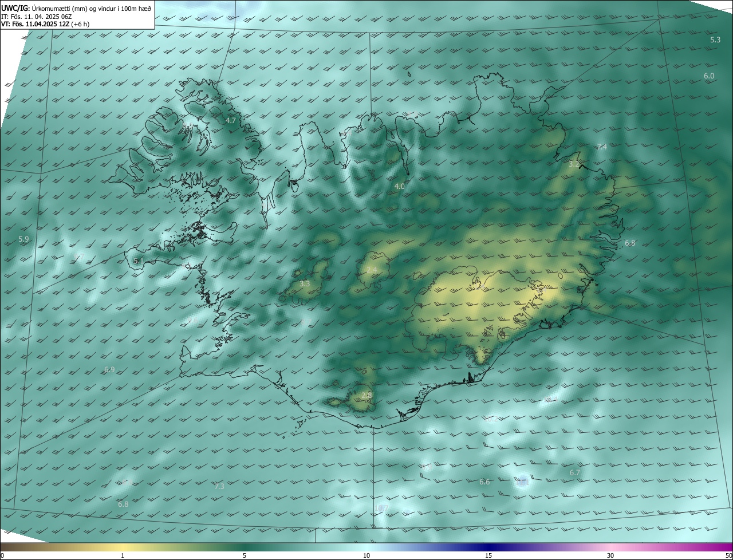
Task: Click the 3.2 value label on the map
Action: pyautogui.click(x=574, y=164)
